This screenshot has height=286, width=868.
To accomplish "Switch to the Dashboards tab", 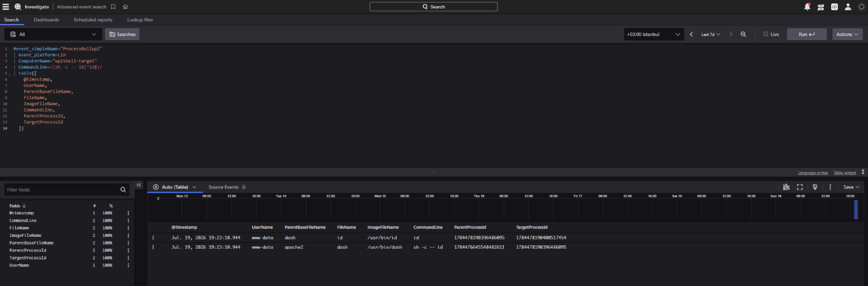I will [x=46, y=20].
